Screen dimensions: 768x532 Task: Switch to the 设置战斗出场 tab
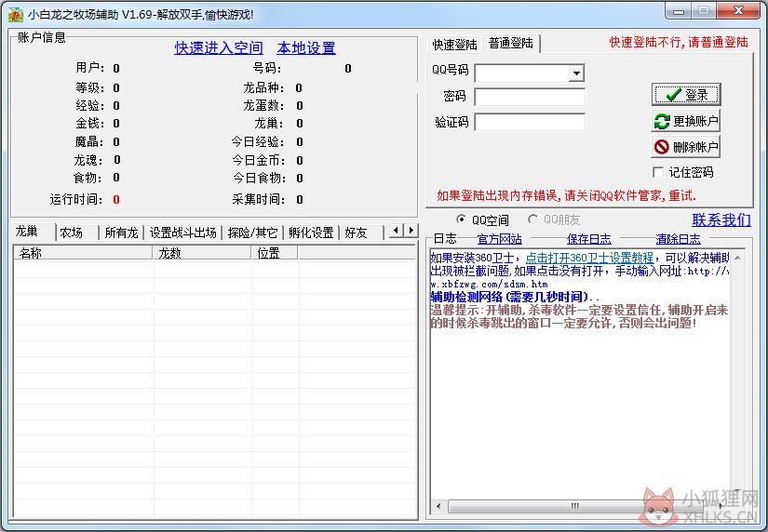182,233
